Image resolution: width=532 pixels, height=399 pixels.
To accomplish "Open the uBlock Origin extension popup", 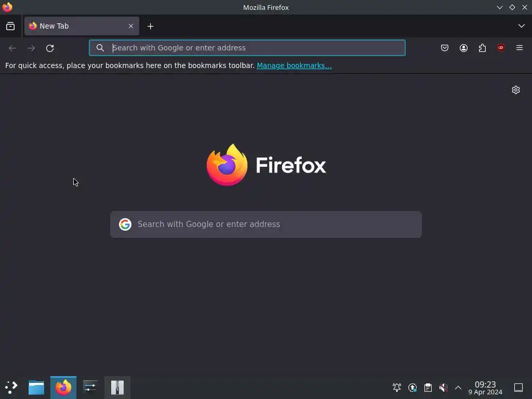I will pos(501,48).
